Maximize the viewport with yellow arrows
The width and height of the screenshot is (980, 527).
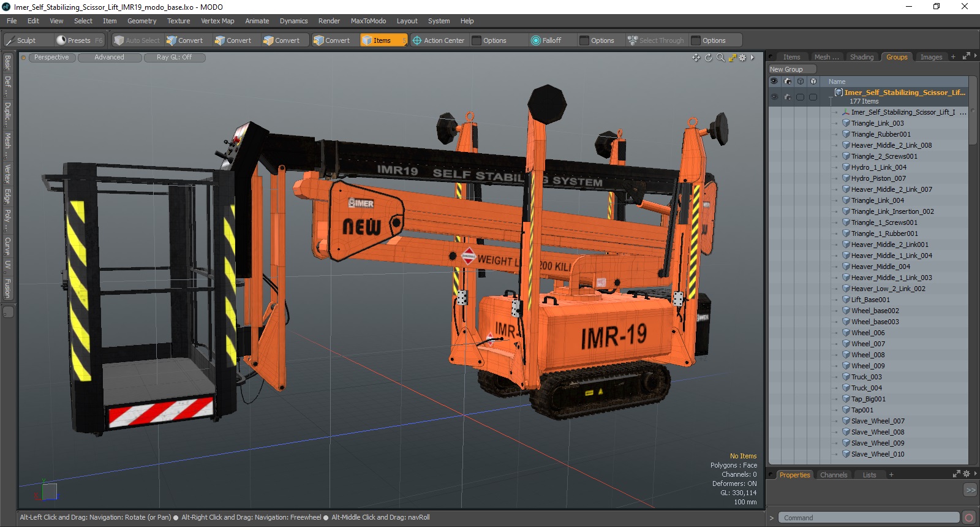tap(732, 58)
